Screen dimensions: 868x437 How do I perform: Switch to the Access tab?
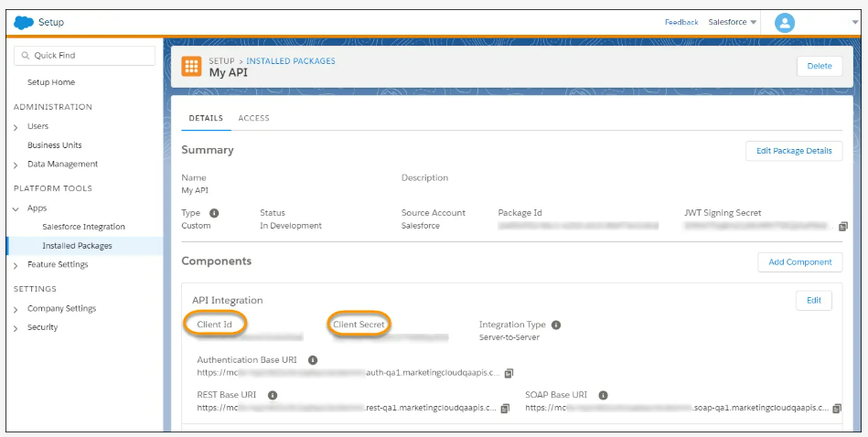pos(253,118)
